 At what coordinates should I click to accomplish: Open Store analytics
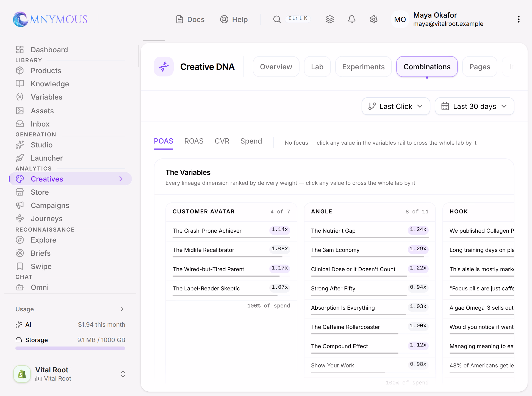tap(70, 192)
